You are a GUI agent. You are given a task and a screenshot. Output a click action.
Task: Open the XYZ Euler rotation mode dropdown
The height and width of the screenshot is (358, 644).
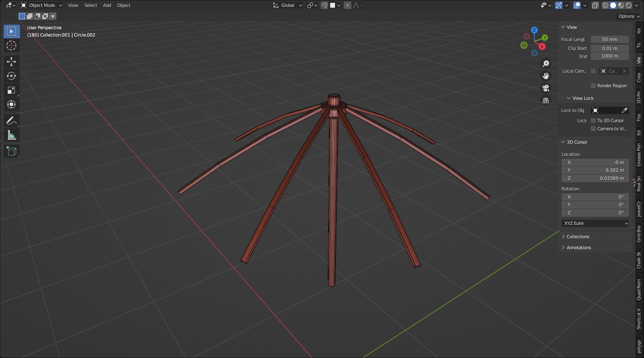click(595, 223)
